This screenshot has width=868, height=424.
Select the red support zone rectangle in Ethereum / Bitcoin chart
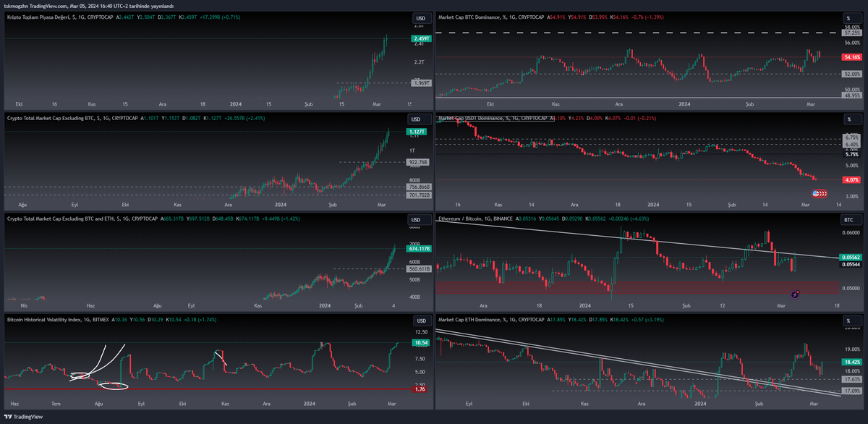(637, 287)
